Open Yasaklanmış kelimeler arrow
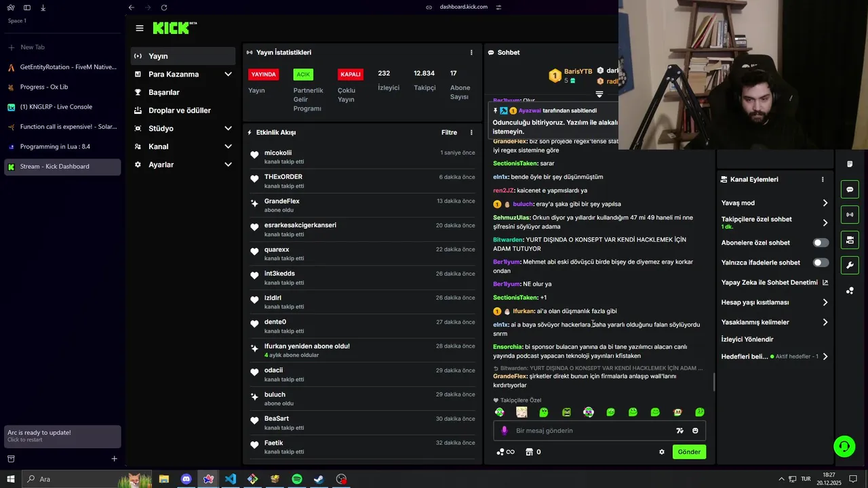Screen dimensions: 868x488 (825, 322)
